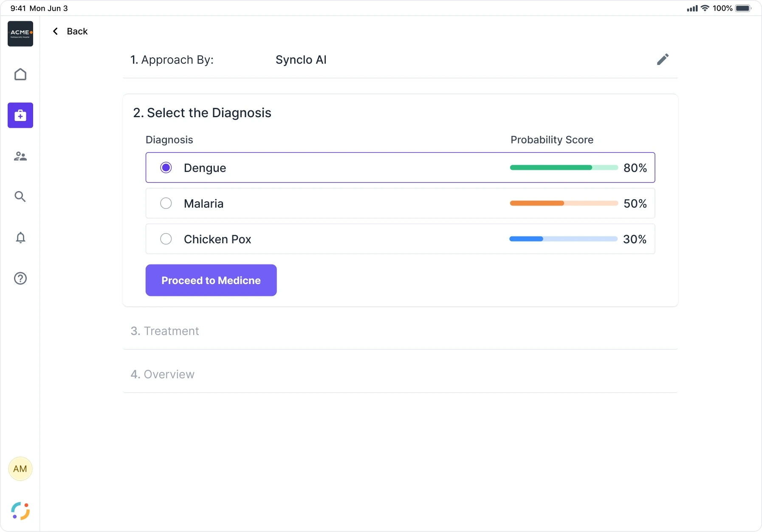This screenshot has width=762, height=532.
Task: Expand the 1. Approach By section
Action: pos(400,60)
